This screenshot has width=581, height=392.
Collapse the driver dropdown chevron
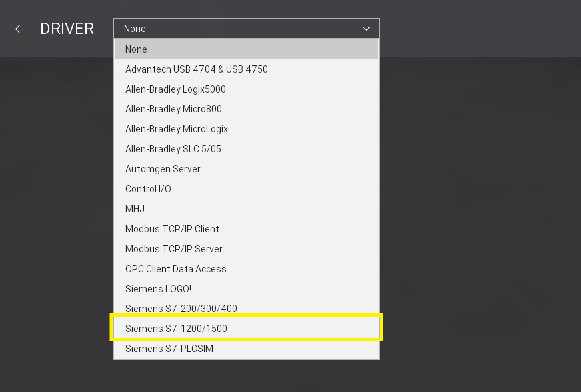[366, 29]
